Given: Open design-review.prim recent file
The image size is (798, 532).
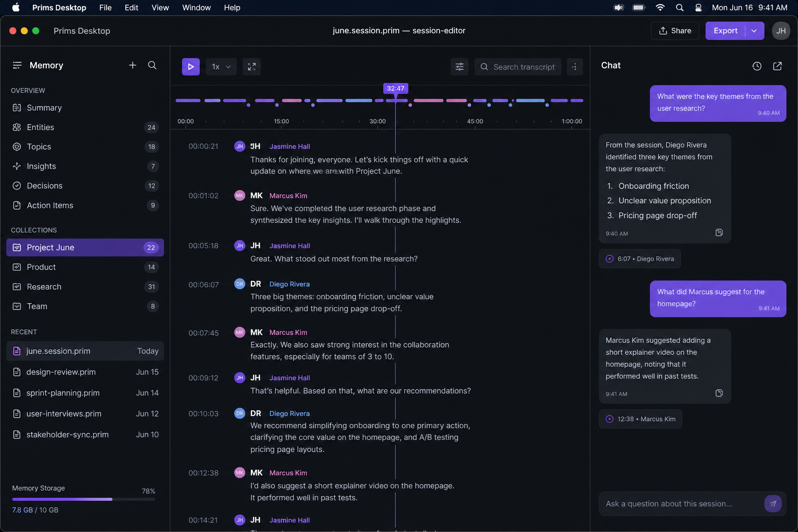Looking at the screenshot, I should tap(85, 372).
